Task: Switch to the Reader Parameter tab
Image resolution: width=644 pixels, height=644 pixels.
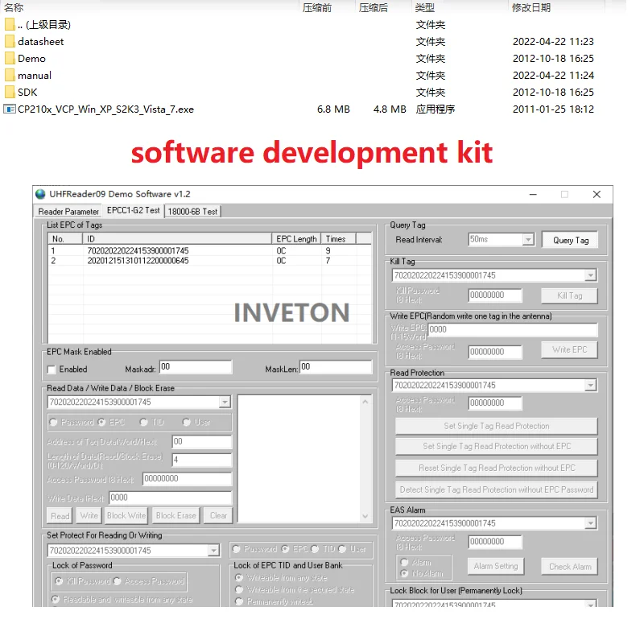Action: (x=67, y=210)
